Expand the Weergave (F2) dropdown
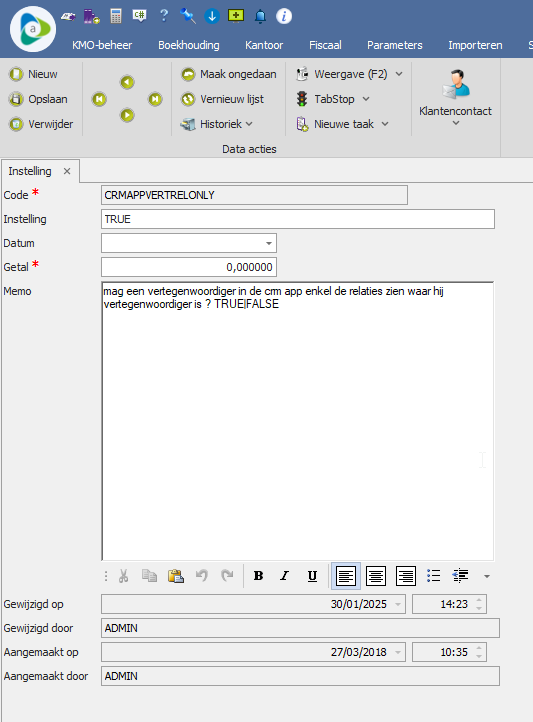This screenshot has height=722, width=533. point(399,74)
